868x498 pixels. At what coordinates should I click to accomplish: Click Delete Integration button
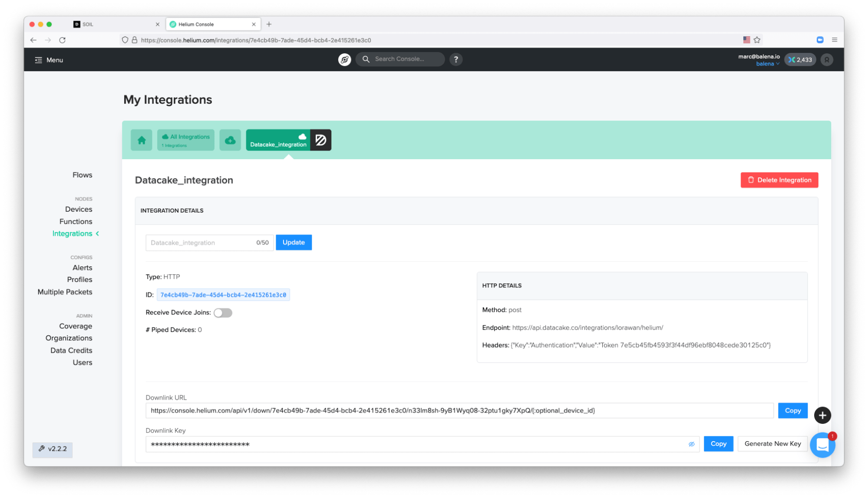pos(779,180)
